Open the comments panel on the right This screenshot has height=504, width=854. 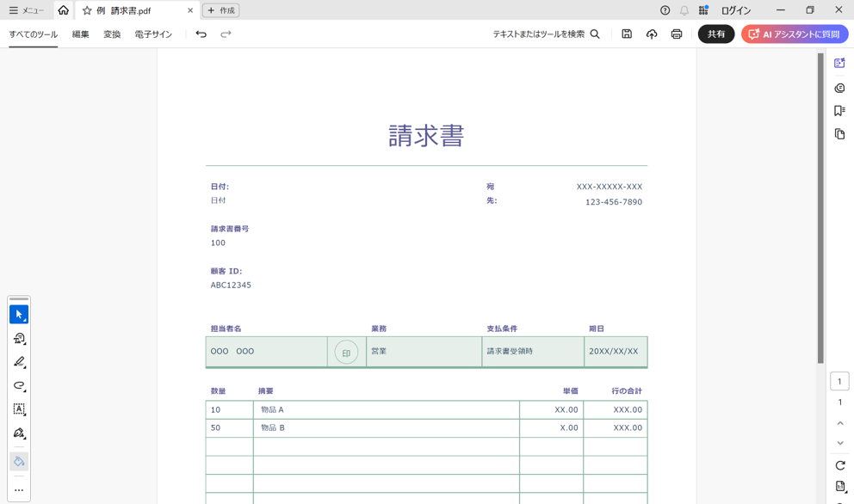[x=839, y=88]
